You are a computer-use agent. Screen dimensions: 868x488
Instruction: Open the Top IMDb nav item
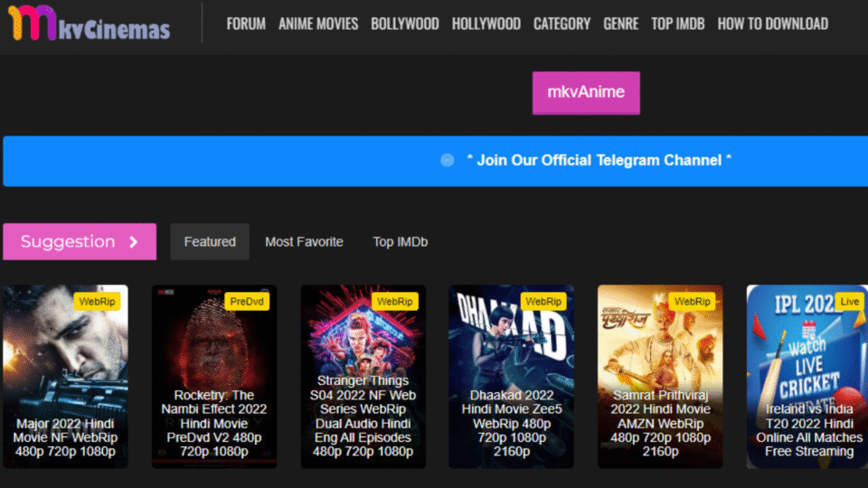click(x=677, y=23)
